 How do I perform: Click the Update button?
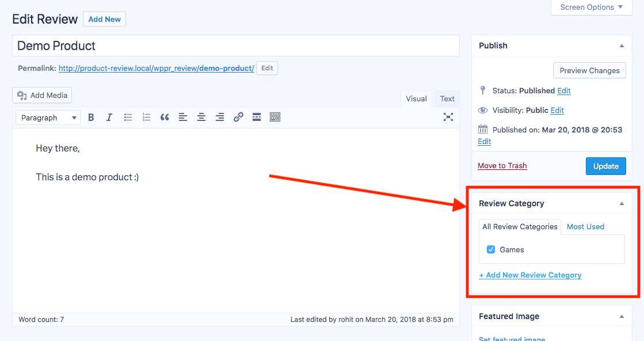[x=605, y=166]
